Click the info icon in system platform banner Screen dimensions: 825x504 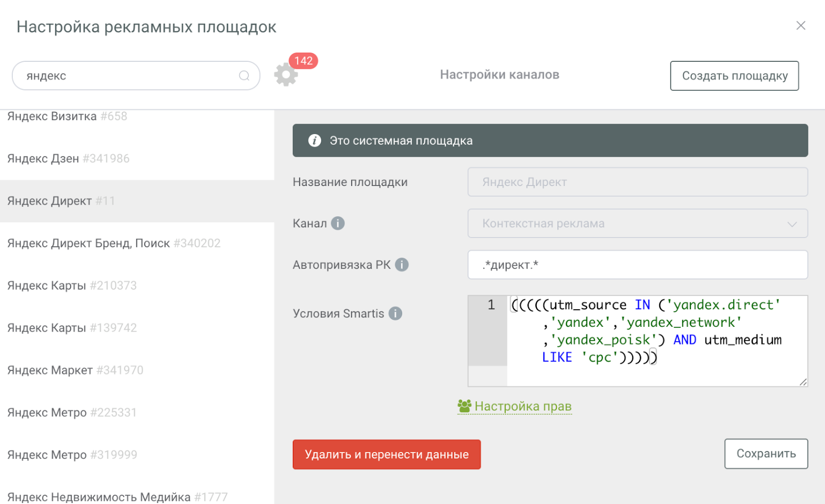click(x=315, y=140)
